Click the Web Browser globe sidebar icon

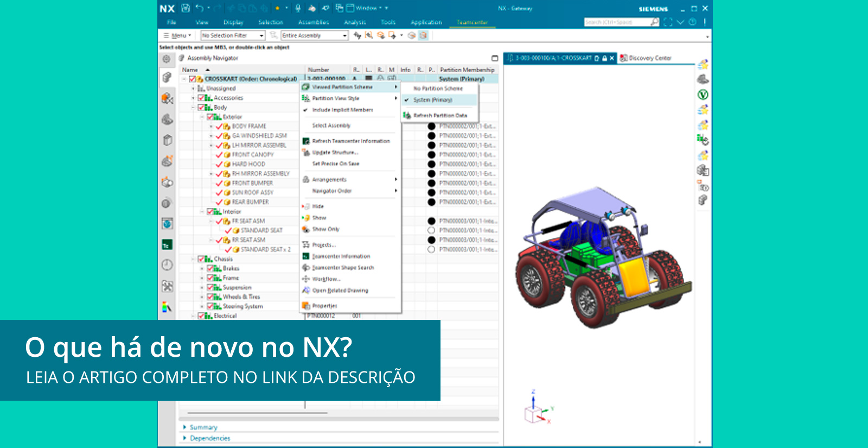coord(167,224)
